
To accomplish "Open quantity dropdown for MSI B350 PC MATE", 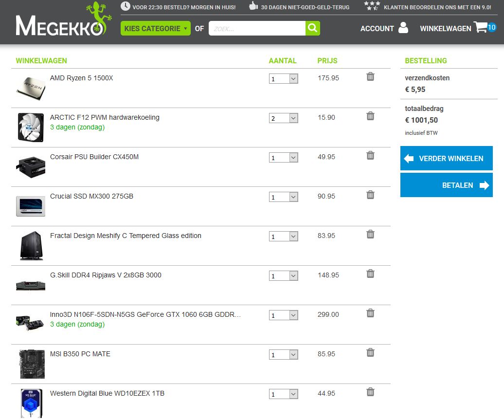I will [284, 355].
